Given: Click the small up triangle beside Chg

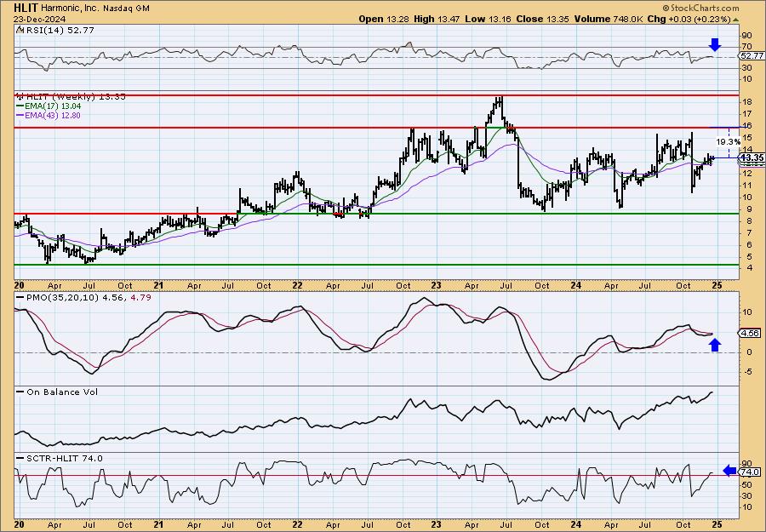Looking at the screenshot, I should [736, 20].
